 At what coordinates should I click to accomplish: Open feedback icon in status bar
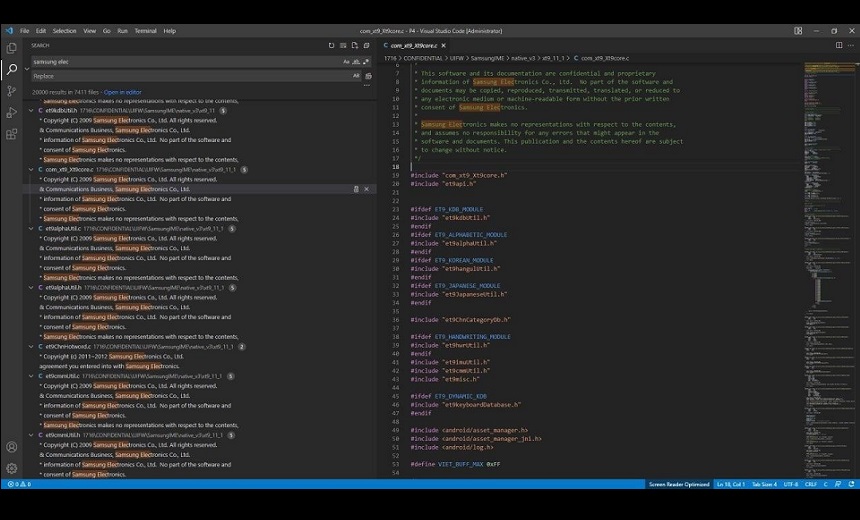click(x=838, y=484)
